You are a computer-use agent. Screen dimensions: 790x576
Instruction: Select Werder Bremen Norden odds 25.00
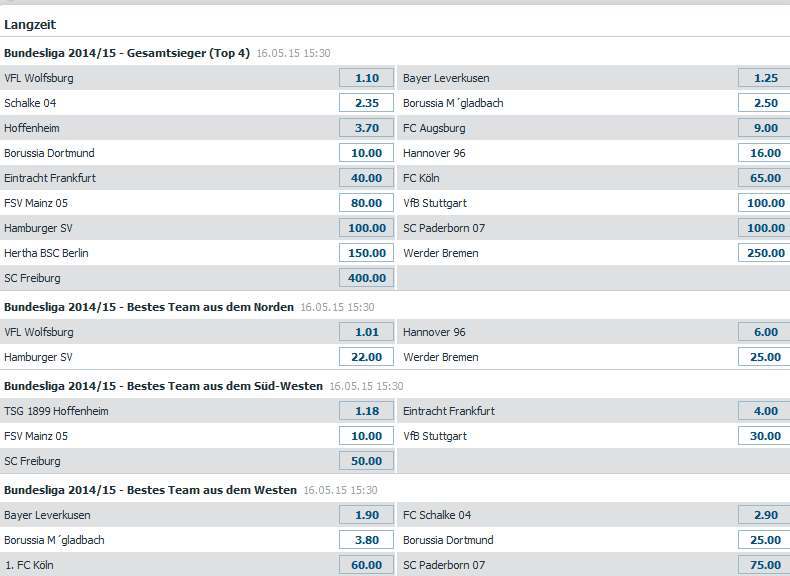[764, 357]
